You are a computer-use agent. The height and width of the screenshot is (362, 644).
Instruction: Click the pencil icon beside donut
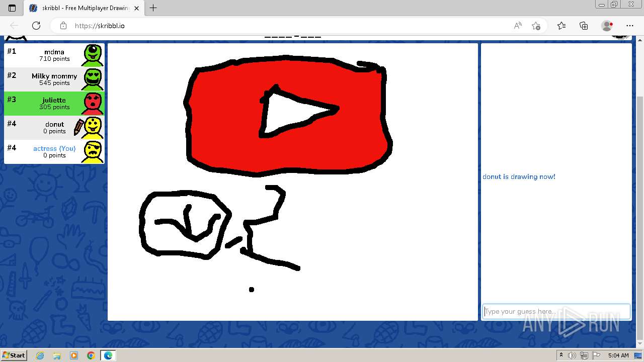[78, 128]
